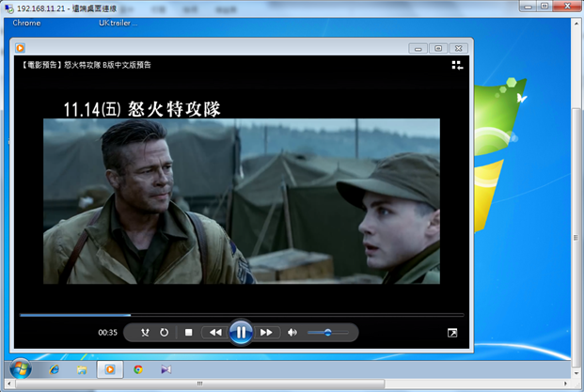Image resolution: width=584 pixels, height=392 pixels.
Task: Open Visual Studio from the taskbar
Action: (x=166, y=369)
